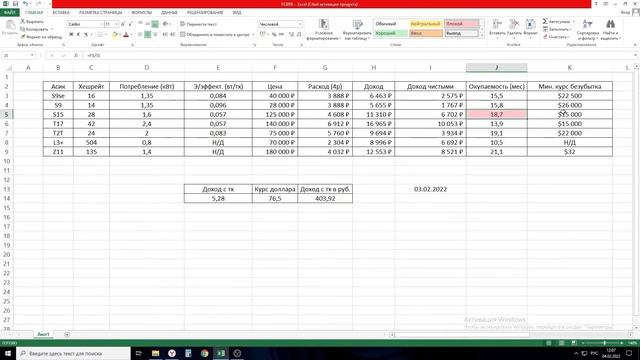This screenshot has width=640, height=360.
Task: Copy selection with Копировать
Action: [34, 29]
